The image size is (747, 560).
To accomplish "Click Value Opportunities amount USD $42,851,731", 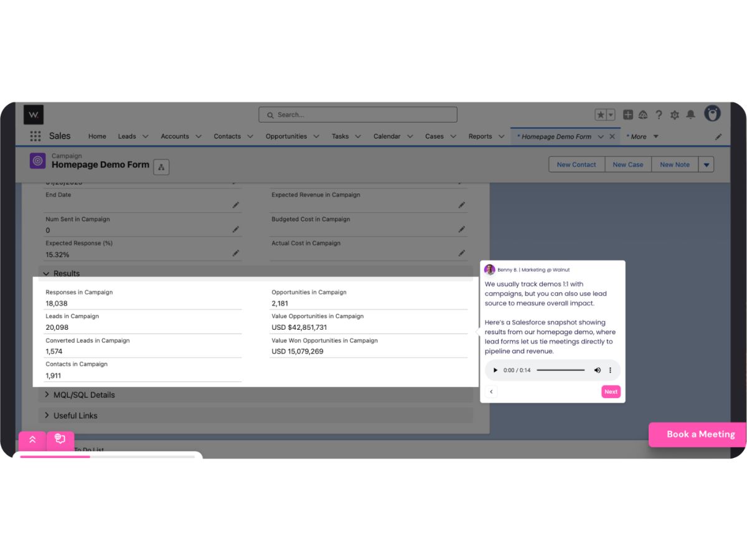I will (299, 327).
